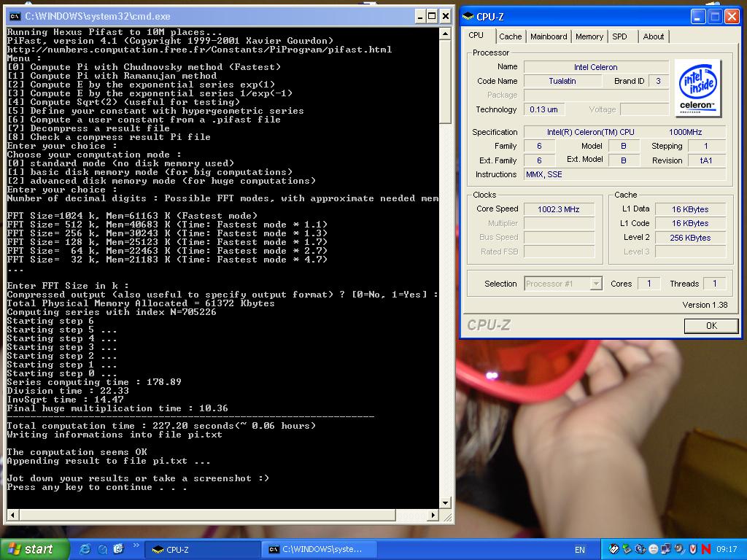Click the Core Speed value 1002.3 MHz
Viewport: 747px width, 560px height.
(x=558, y=209)
